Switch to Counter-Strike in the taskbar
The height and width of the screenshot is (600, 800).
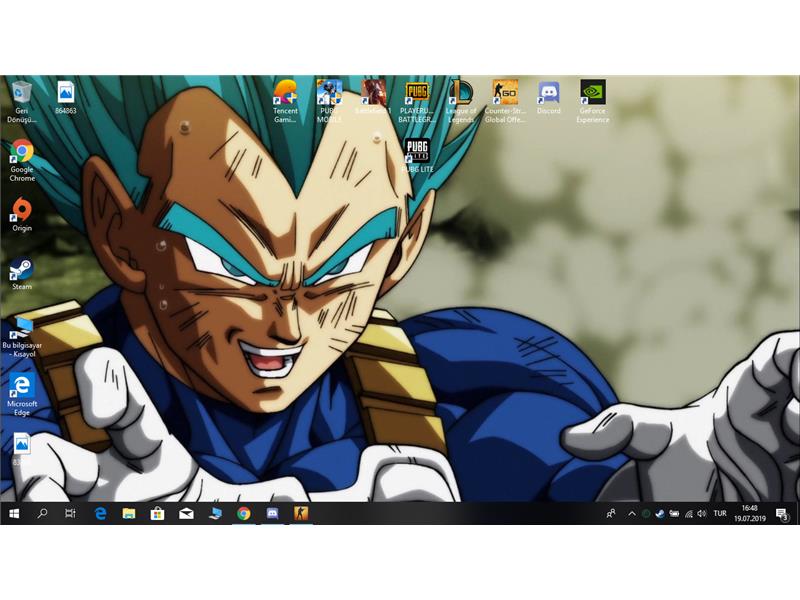[301, 514]
